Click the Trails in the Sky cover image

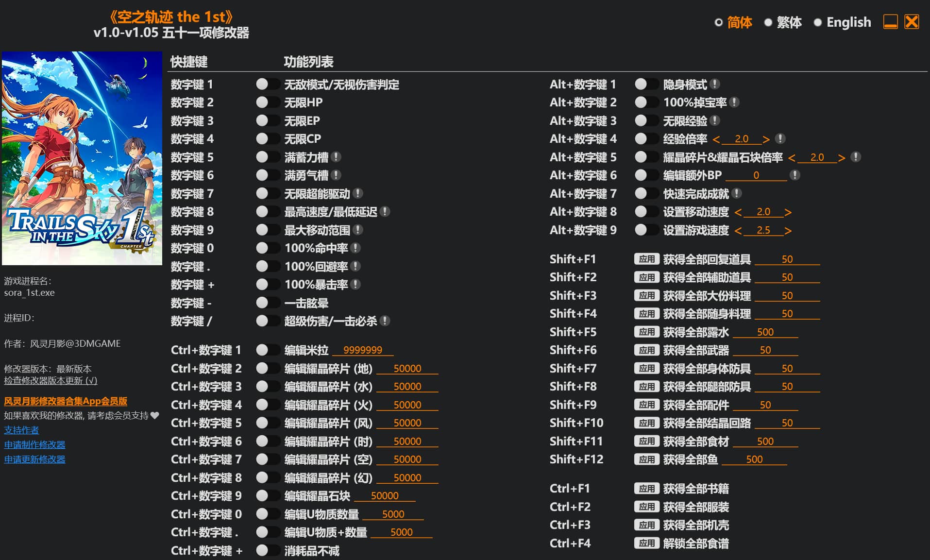click(82, 158)
